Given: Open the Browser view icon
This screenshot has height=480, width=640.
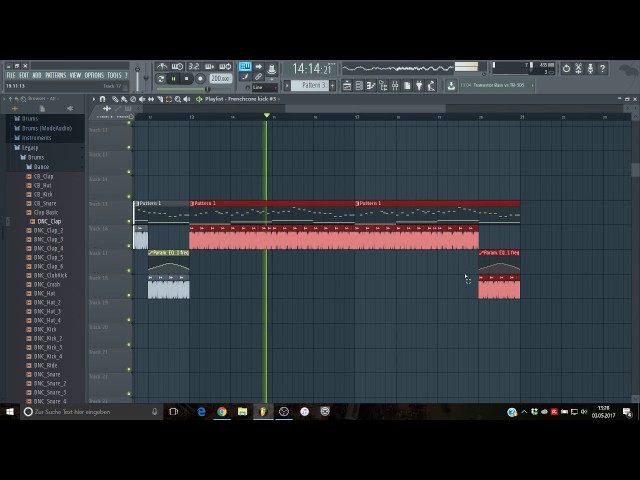Looking at the screenshot, I should tap(383, 85).
